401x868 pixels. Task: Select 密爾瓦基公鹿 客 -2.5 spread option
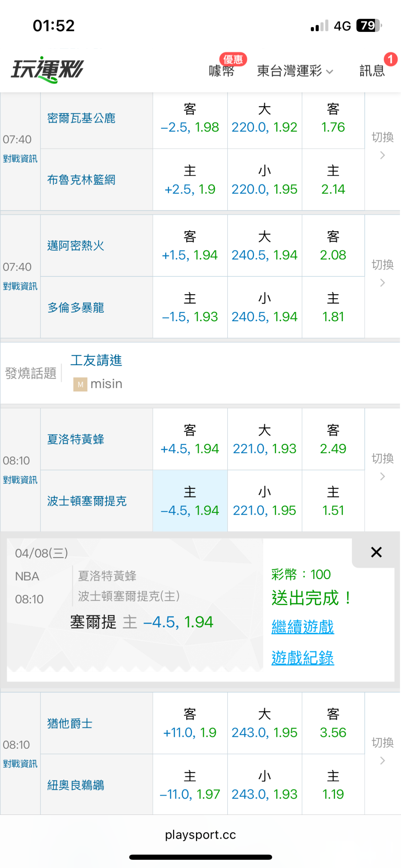[190, 119]
